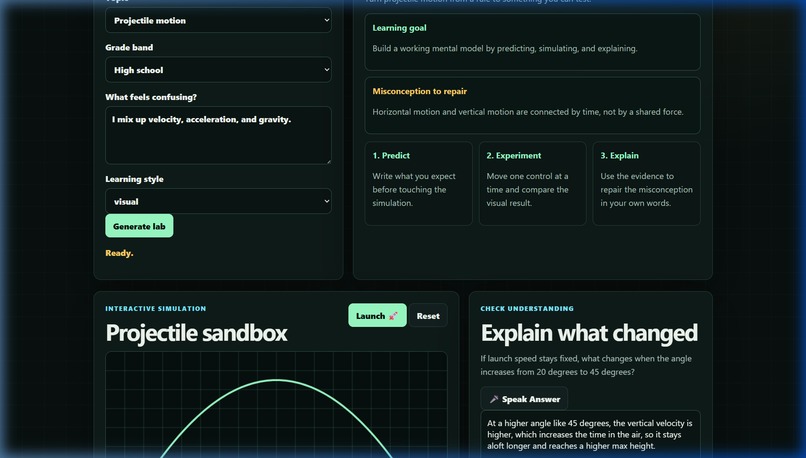Click the 'INTERACTIVE SIMULATION' label
Viewport: 806px width, 458px height.
tap(156, 308)
